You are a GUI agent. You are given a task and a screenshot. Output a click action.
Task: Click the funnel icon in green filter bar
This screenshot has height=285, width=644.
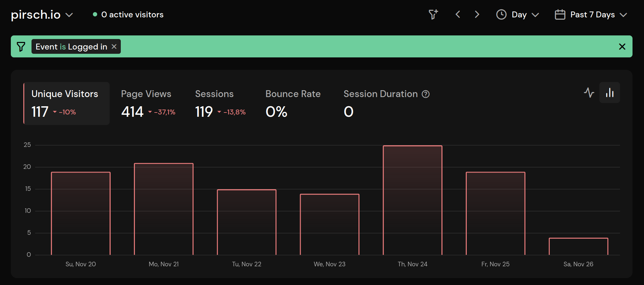[21, 47]
